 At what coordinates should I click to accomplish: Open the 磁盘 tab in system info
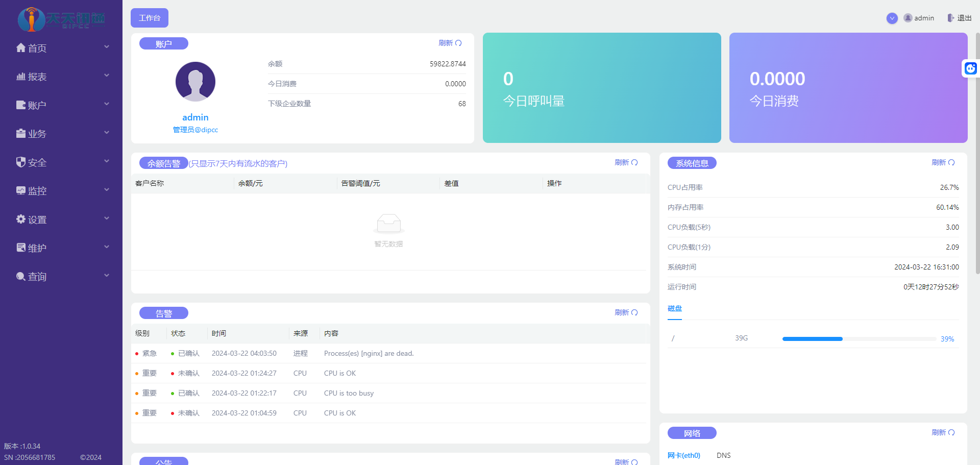tap(674, 308)
